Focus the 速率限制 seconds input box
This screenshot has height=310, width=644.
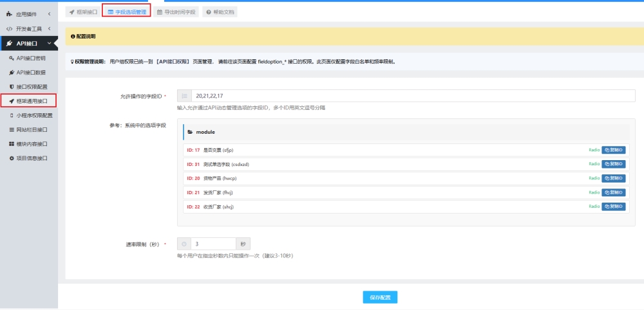[x=213, y=244]
